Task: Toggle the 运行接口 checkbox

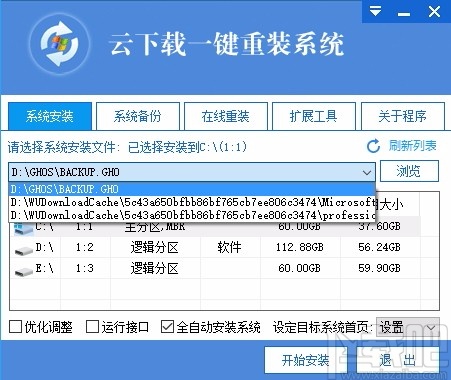Action: pos(92,327)
